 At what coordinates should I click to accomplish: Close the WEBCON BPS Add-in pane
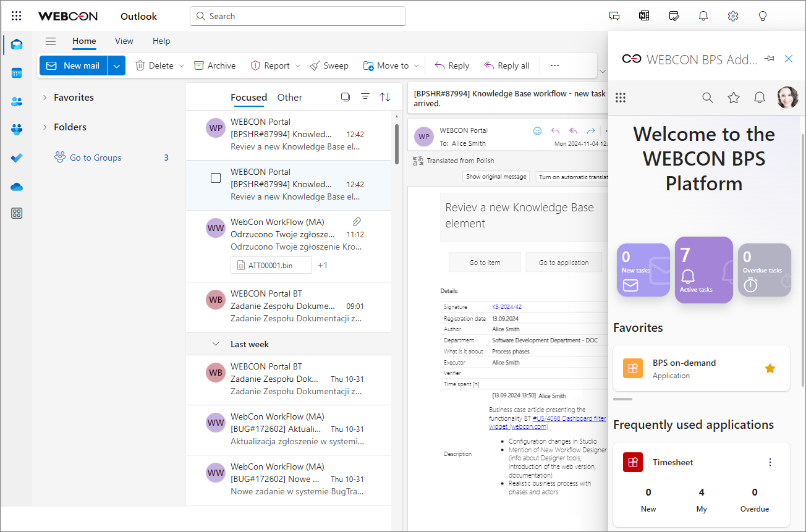(x=789, y=59)
